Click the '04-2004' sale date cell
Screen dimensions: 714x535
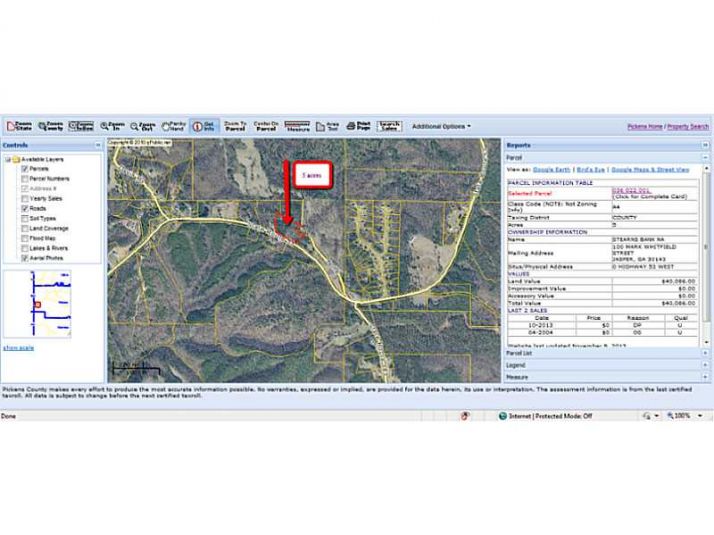click(x=541, y=333)
